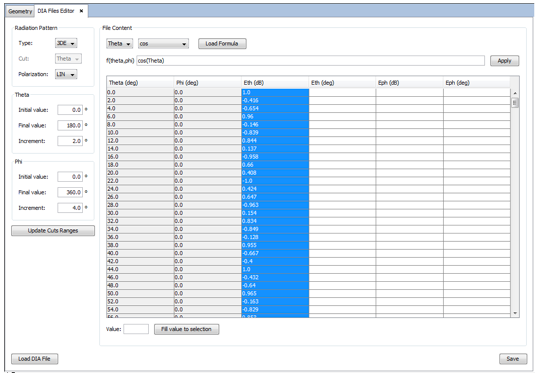Image resolution: width=539 pixels, height=375 pixels.
Task: Select the -0.839 cell in Eth (dB)
Action: (x=275, y=133)
